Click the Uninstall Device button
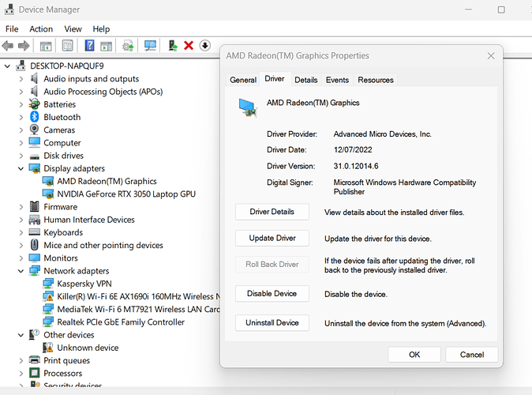The width and height of the screenshot is (532, 395). tap(272, 322)
